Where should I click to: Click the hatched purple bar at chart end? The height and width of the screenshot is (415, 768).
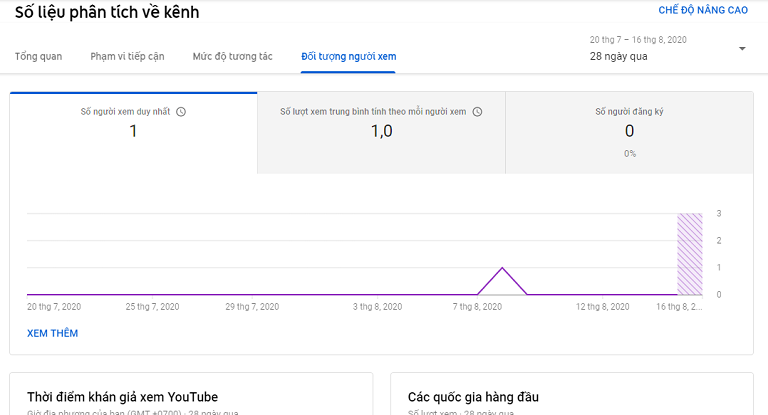[x=690, y=254]
